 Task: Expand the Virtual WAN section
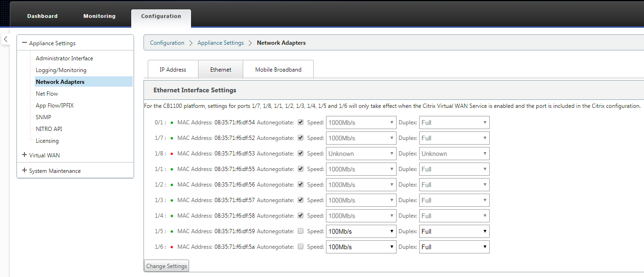pos(24,155)
